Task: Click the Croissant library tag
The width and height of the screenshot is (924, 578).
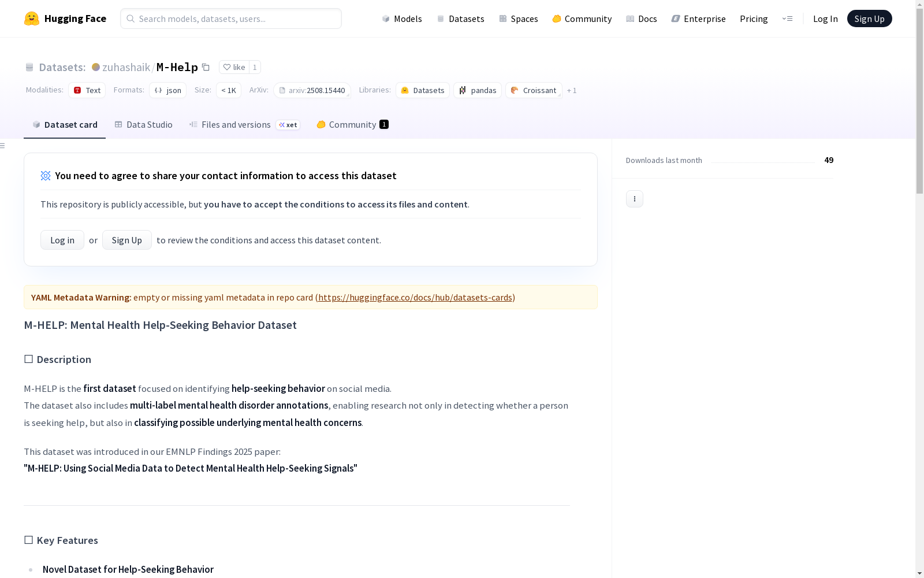Action: 534,90
